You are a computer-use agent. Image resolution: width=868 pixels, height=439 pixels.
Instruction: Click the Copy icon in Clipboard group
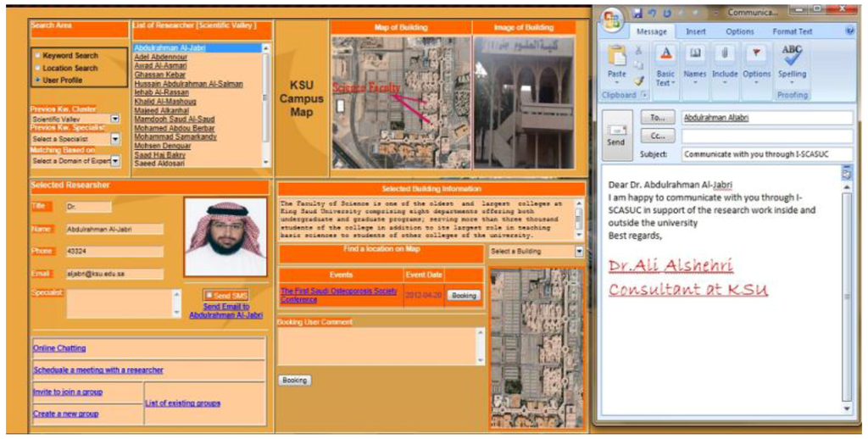click(x=639, y=65)
